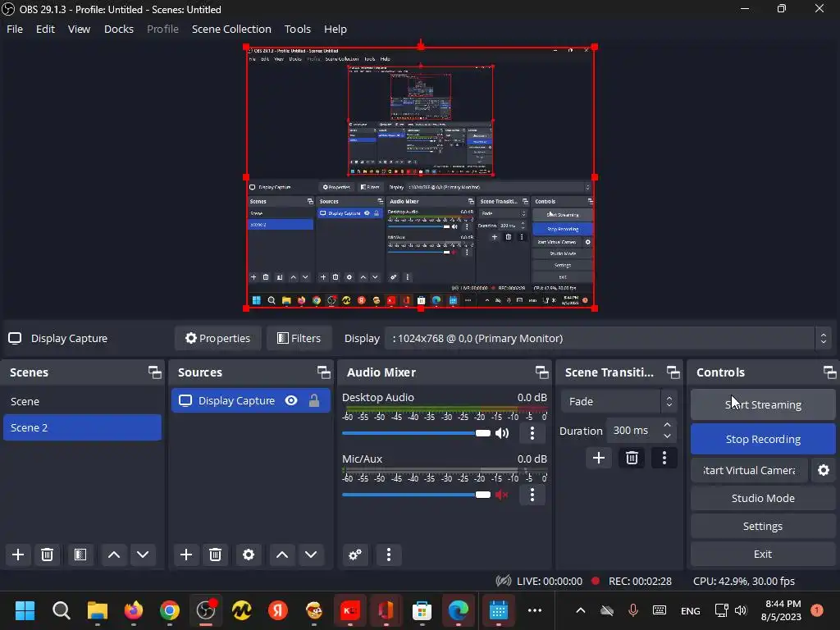
Task: Unmute Mic/Aux speaker icon
Action: click(502, 495)
